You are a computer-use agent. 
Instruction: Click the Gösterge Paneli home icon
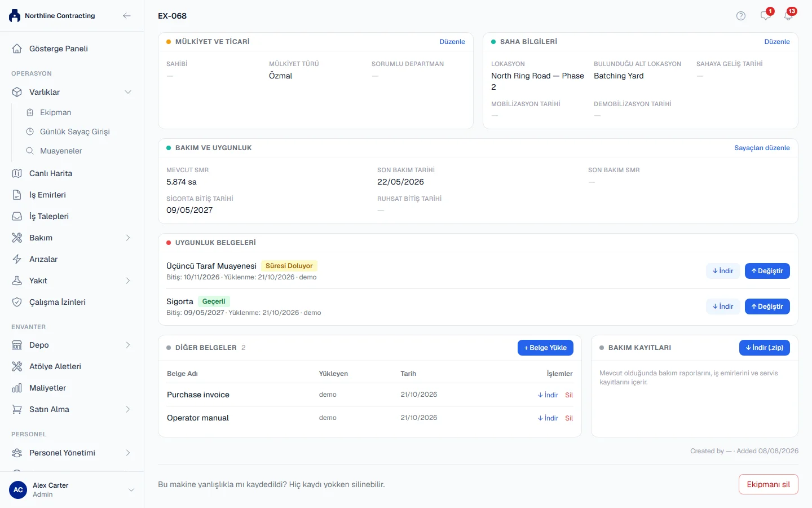tap(17, 49)
